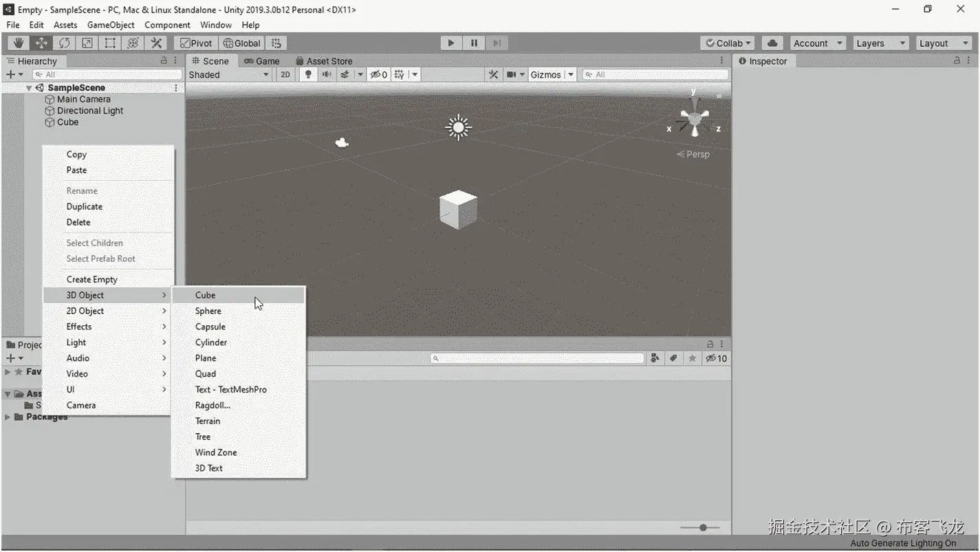Image resolution: width=980 pixels, height=552 pixels.
Task: Select the Rect transform tool
Action: click(110, 43)
